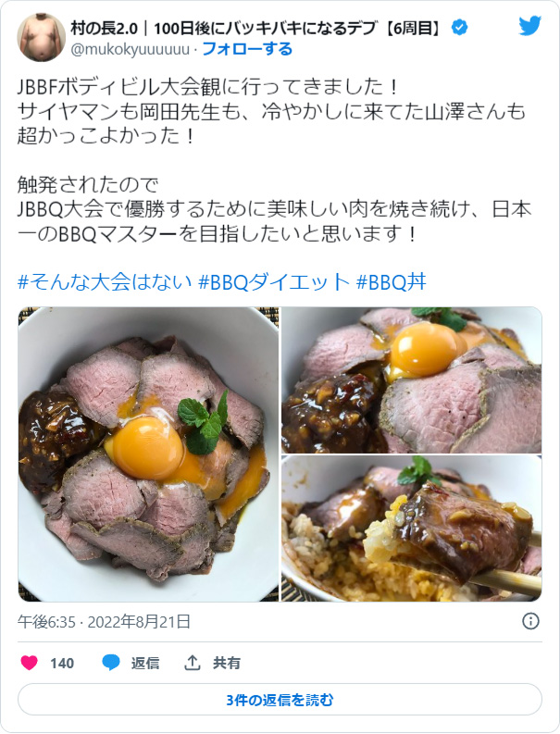
Task: Click フォローする to follow the account
Action: click(x=247, y=49)
